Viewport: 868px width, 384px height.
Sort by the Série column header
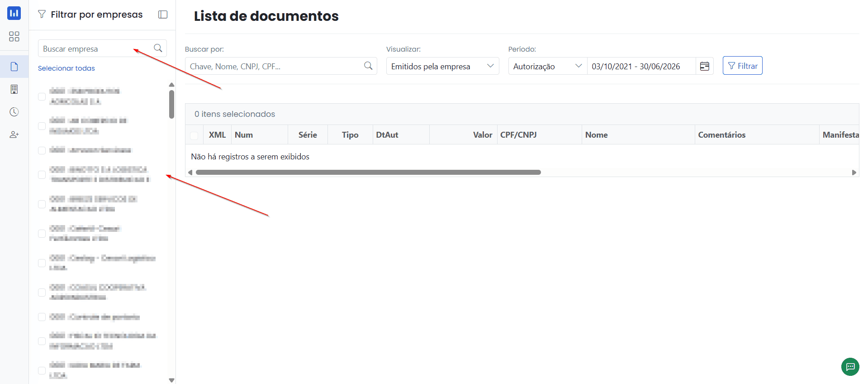coord(308,135)
